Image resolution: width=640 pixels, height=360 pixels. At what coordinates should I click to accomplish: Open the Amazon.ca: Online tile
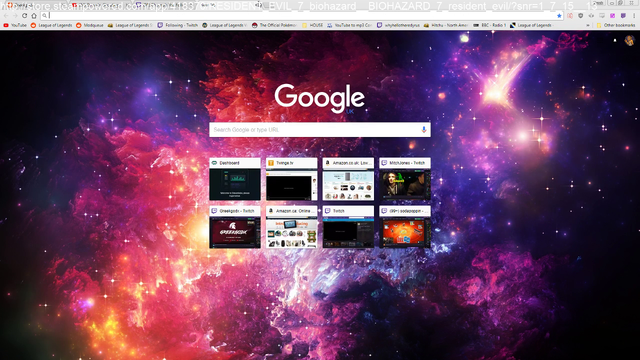coord(291,227)
